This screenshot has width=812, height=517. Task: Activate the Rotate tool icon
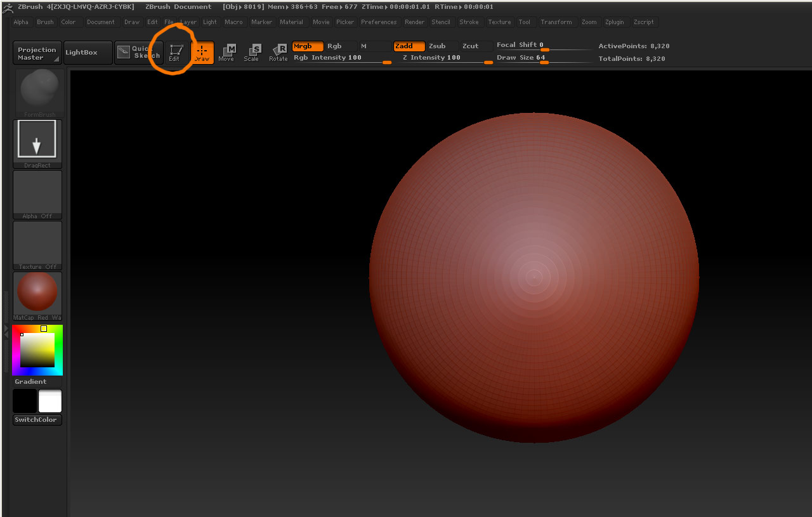pos(278,52)
